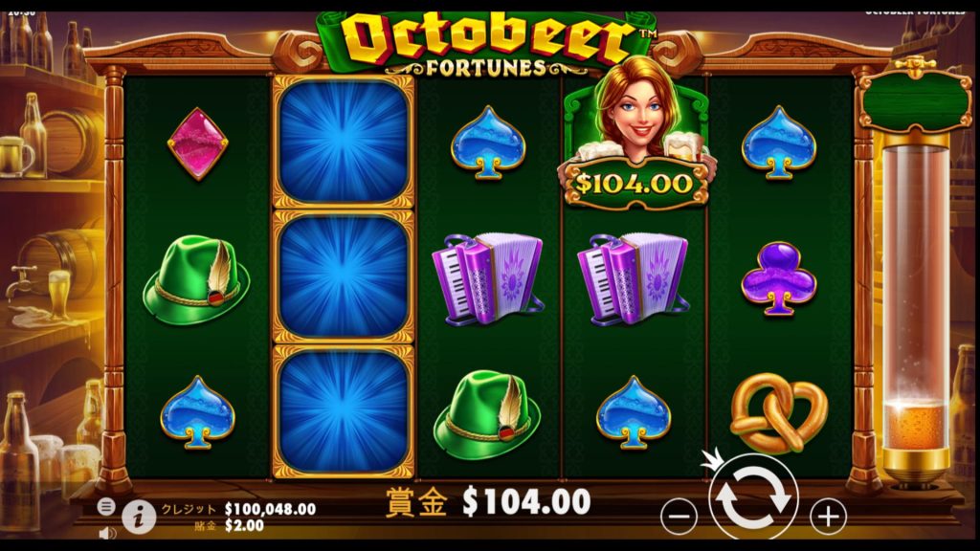Image resolution: width=980 pixels, height=551 pixels.
Task: Click the middle blue mystery tile
Action: (x=344, y=276)
